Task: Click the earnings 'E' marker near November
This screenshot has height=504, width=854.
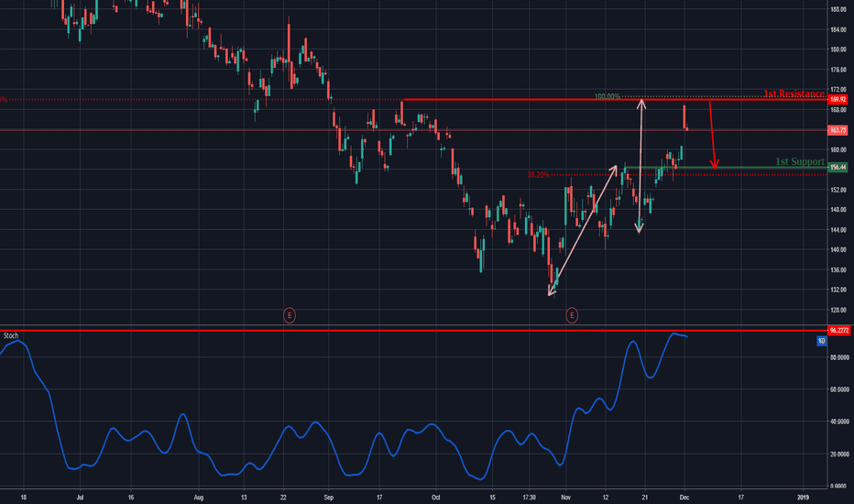Action: (x=572, y=315)
